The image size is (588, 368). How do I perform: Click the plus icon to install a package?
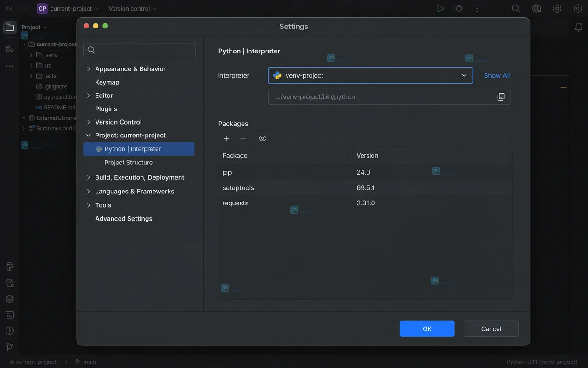[x=226, y=138]
